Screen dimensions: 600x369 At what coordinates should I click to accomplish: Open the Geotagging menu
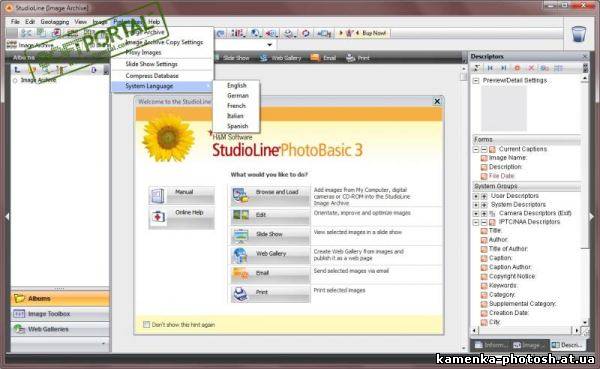click(x=55, y=22)
